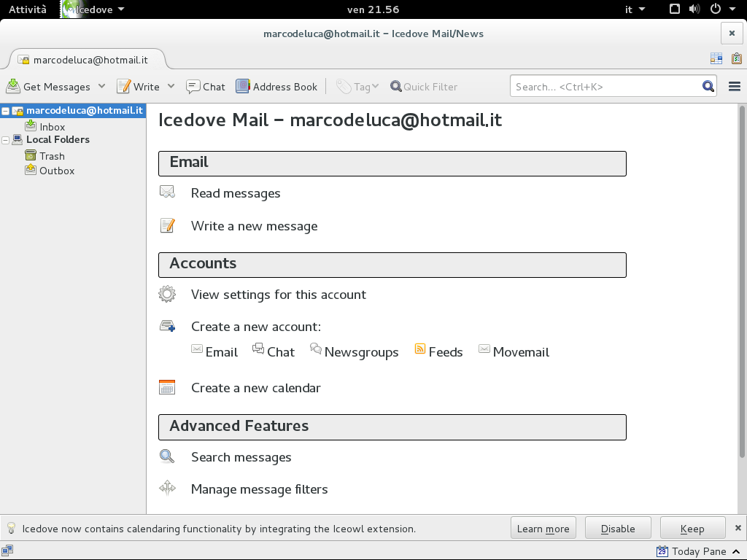Dismiss the Iceowl notification bar
This screenshot has width=747, height=560.
738,528
